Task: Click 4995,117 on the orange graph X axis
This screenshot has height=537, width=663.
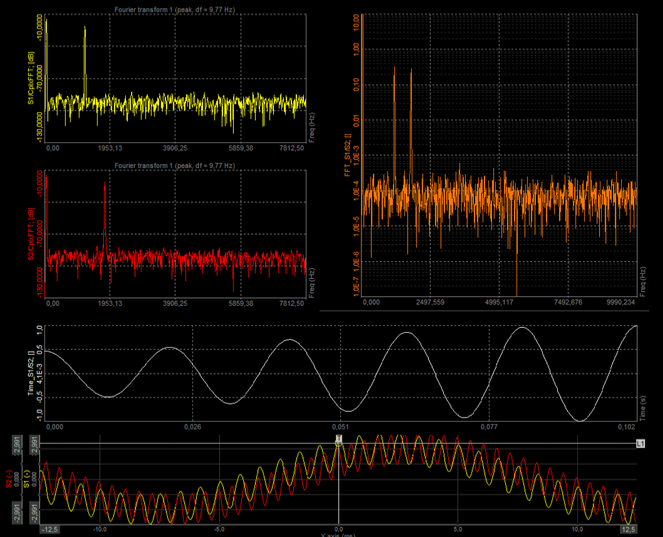Action: click(x=499, y=302)
